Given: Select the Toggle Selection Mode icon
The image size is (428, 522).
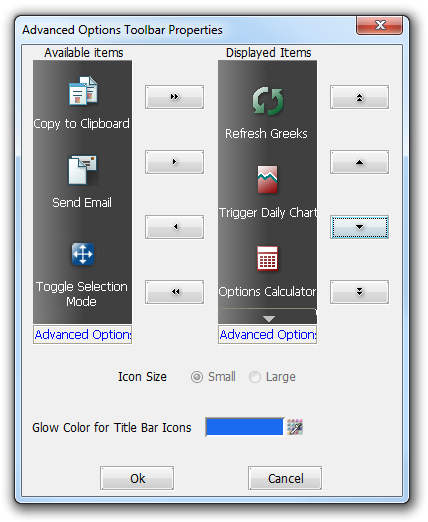Looking at the screenshot, I should point(83,254).
